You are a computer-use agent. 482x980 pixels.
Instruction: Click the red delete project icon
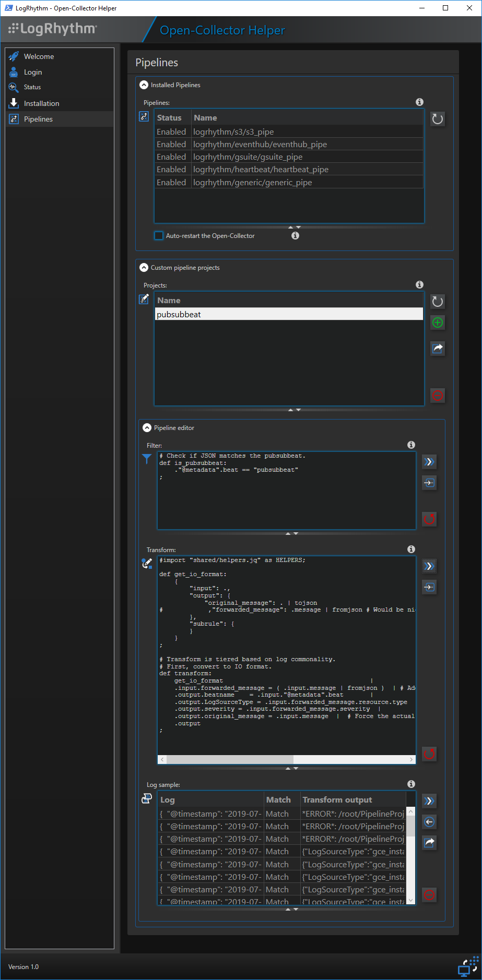(438, 396)
